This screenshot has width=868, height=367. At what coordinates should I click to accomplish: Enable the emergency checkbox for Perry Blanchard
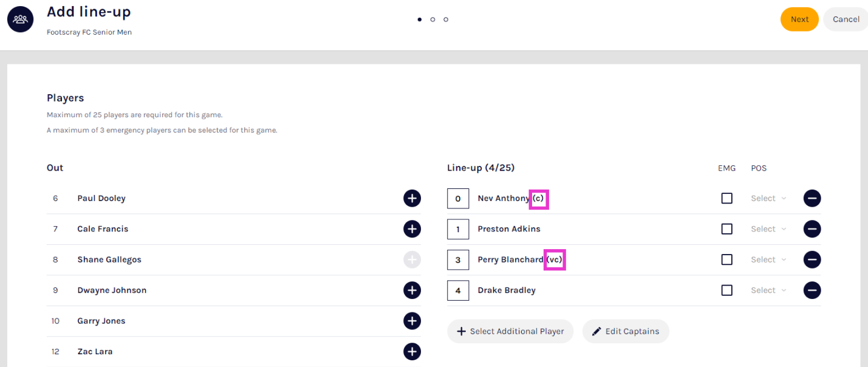(726, 259)
